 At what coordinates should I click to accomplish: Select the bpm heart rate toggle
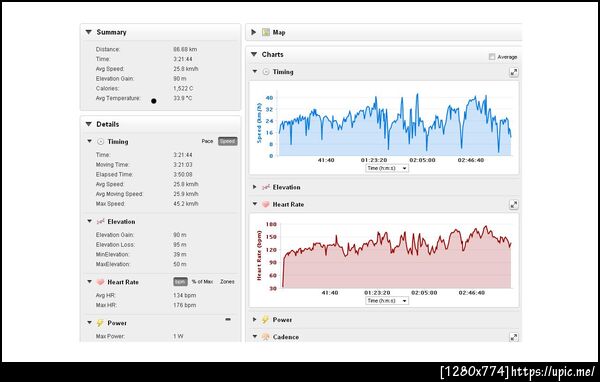pos(180,282)
